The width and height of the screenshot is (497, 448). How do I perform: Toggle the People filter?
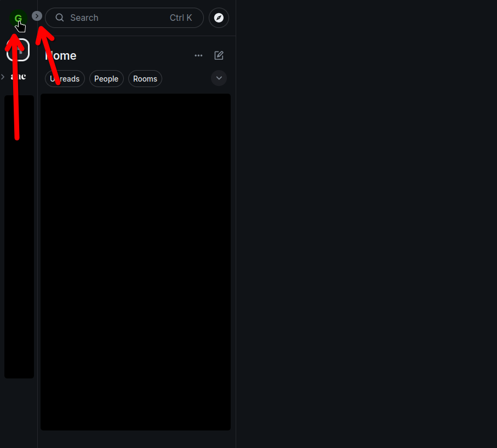click(106, 79)
